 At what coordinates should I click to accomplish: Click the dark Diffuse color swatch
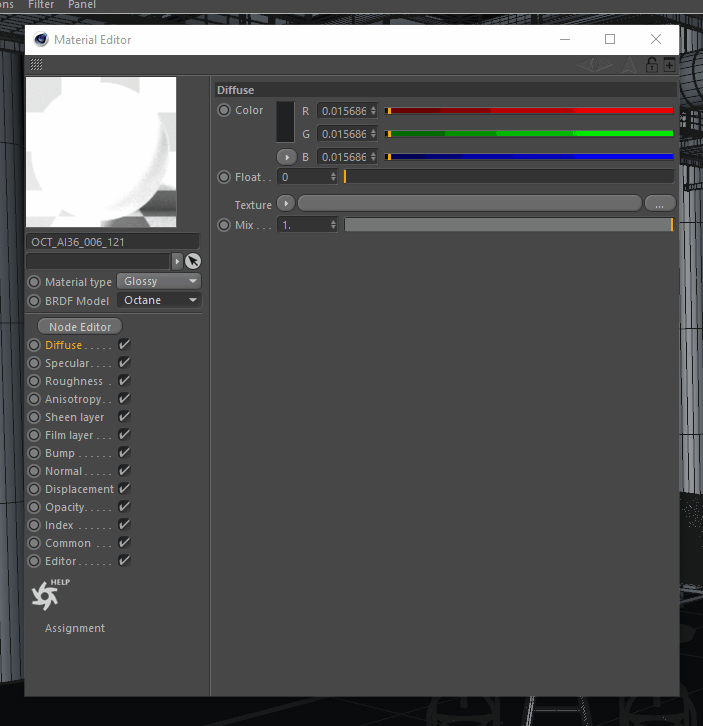click(x=285, y=122)
